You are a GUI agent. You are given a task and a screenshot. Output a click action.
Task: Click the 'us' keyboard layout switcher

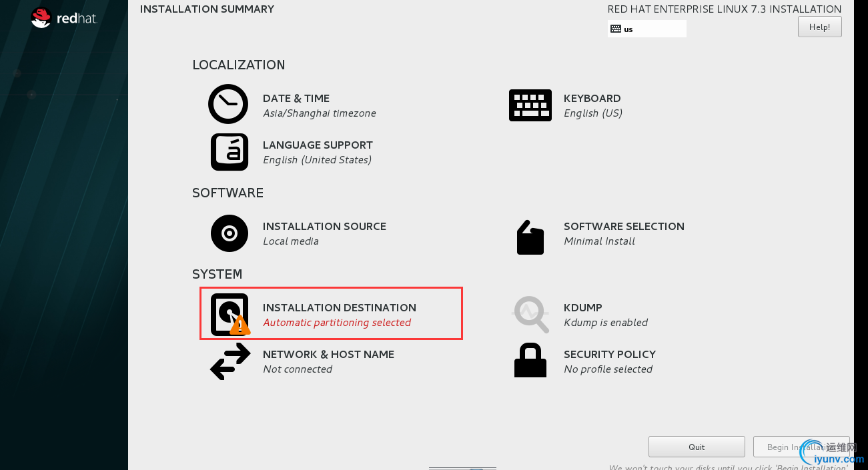[647, 29]
